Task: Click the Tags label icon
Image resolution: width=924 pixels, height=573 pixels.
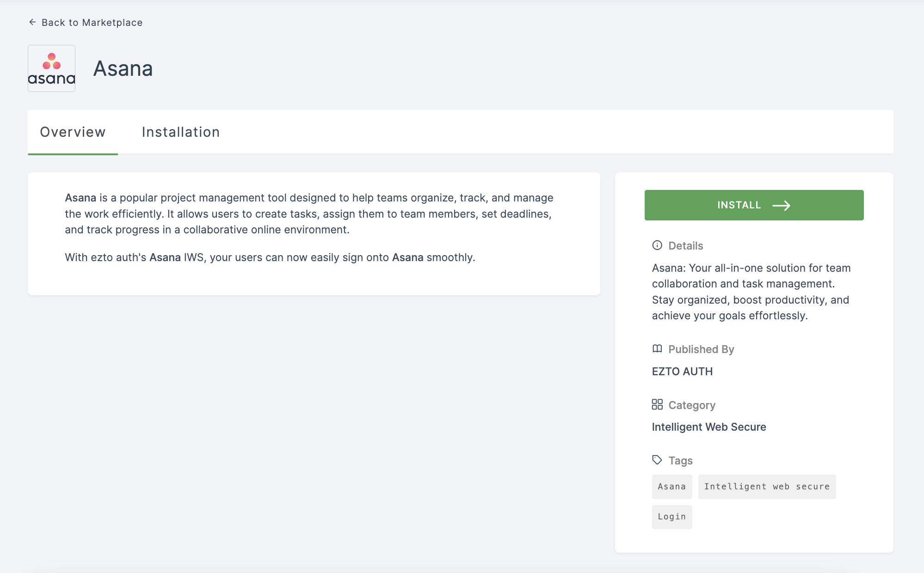Action: (x=657, y=460)
